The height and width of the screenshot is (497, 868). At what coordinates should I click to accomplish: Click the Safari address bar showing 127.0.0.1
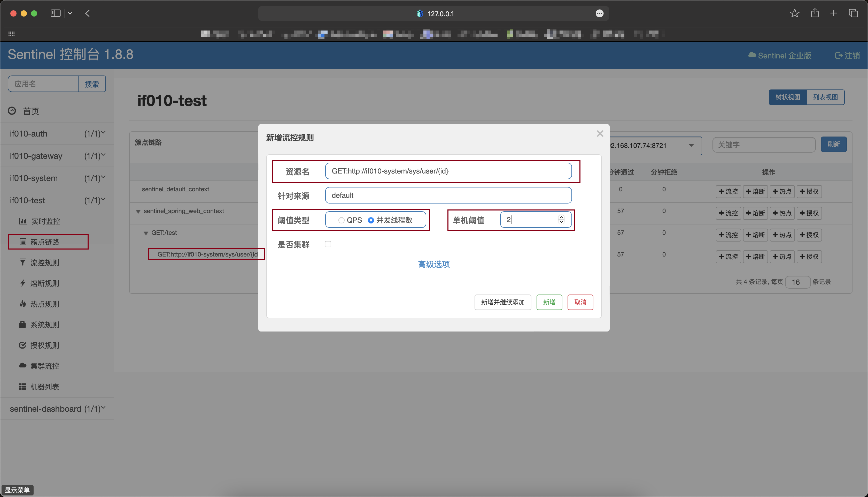coord(434,13)
